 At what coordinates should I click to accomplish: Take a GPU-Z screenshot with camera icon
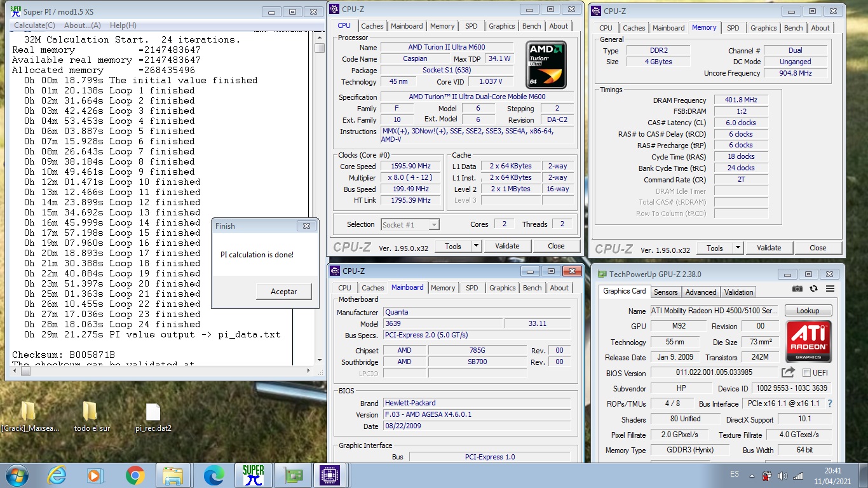(797, 288)
